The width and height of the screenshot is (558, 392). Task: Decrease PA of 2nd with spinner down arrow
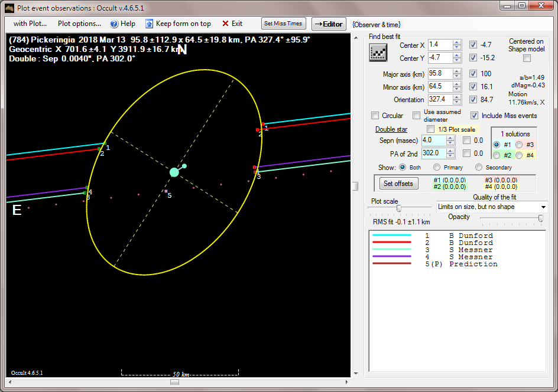[450, 156]
